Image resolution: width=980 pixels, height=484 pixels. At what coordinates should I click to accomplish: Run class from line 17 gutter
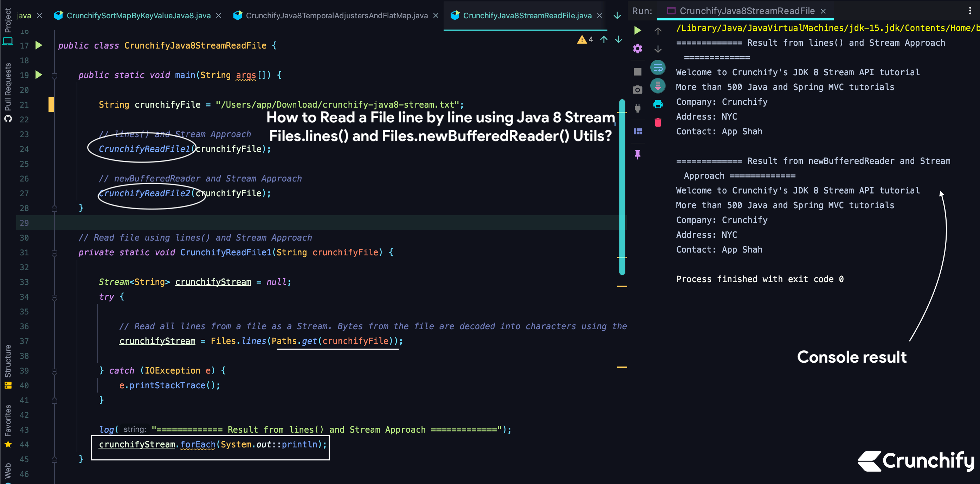(39, 45)
